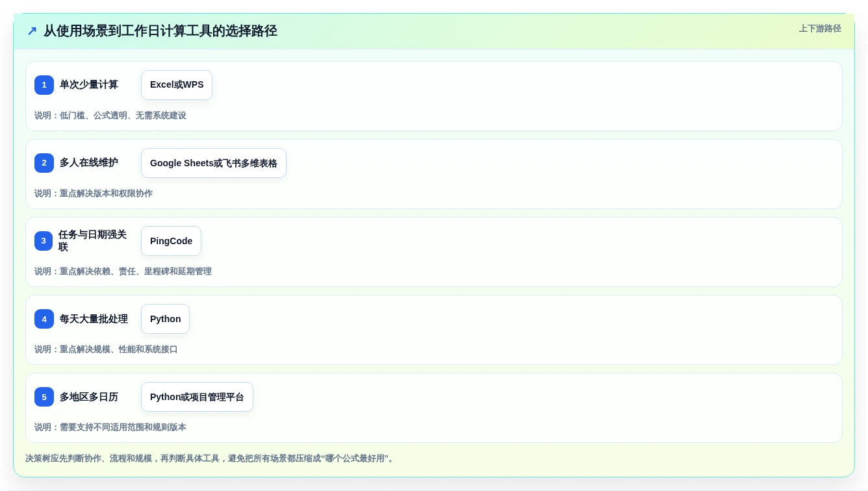Select the PingCode tool chip
The width and height of the screenshot is (868, 491).
point(171,241)
